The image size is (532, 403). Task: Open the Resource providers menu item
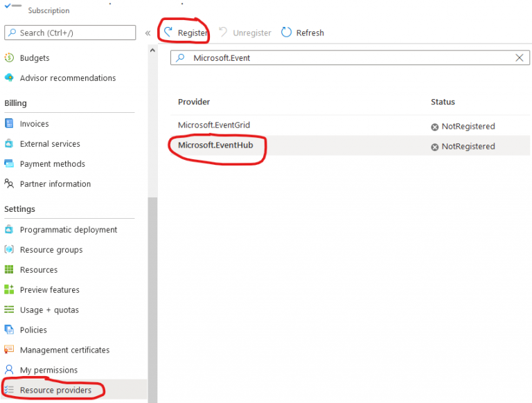55,391
